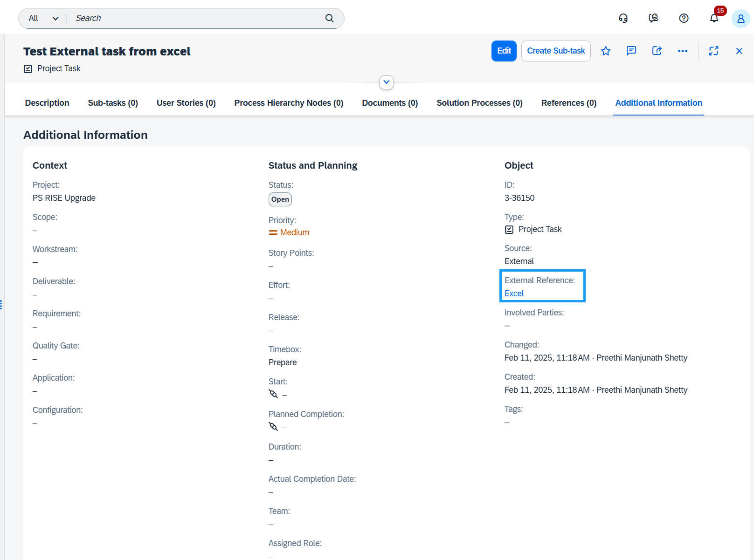The image size is (754, 560).
Task: Open the Excel external reference link
Action: coord(513,294)
